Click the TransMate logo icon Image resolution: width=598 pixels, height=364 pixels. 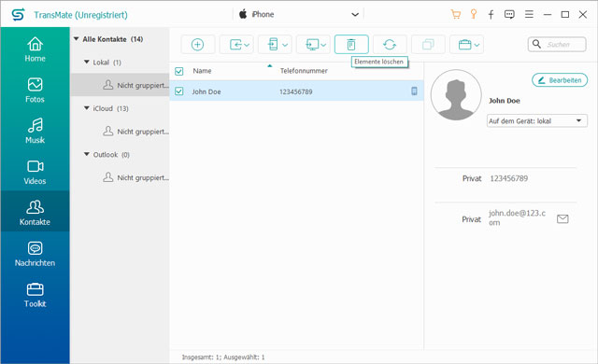(x=18, y=15)
